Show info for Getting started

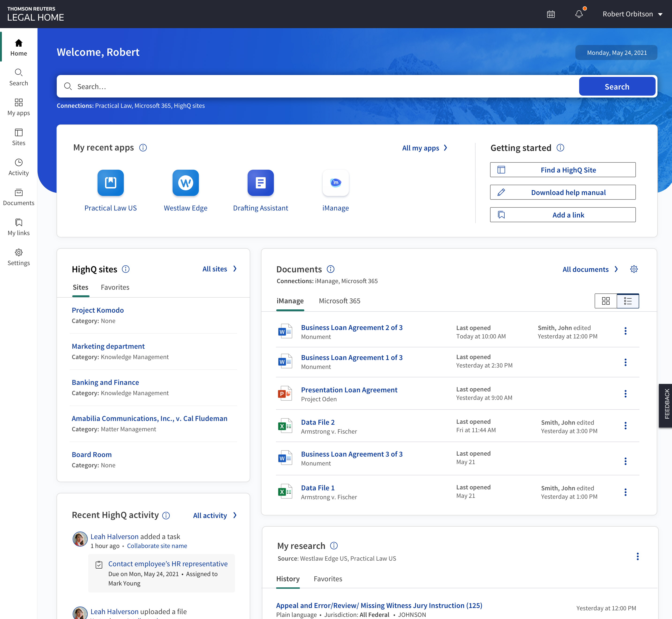click(560, 148)
